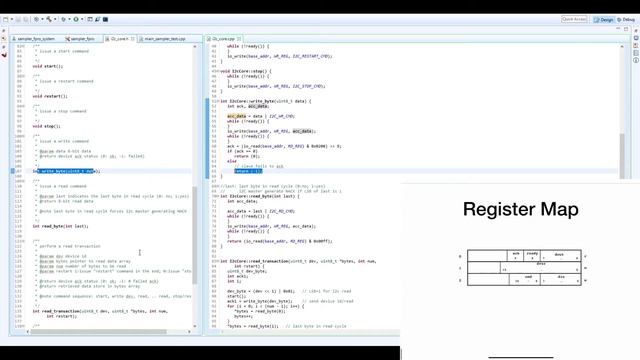
Task: Click the 'void start();' declaration line
Action: point(48,66)
